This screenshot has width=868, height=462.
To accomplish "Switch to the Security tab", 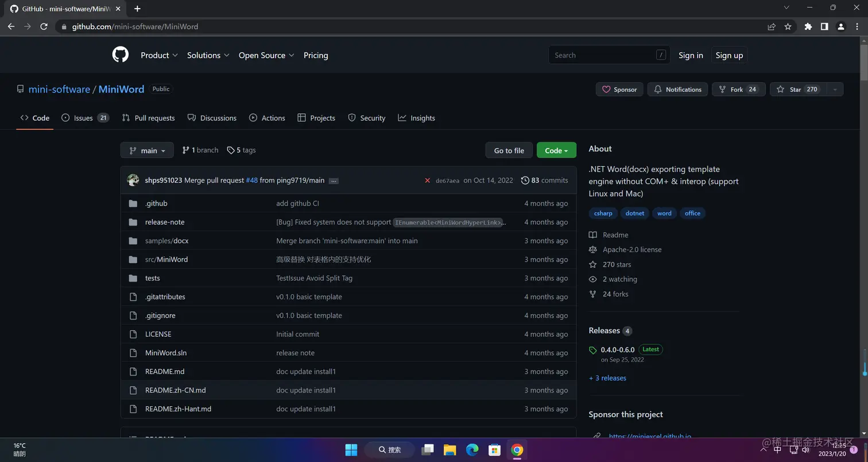I will 366,118.
